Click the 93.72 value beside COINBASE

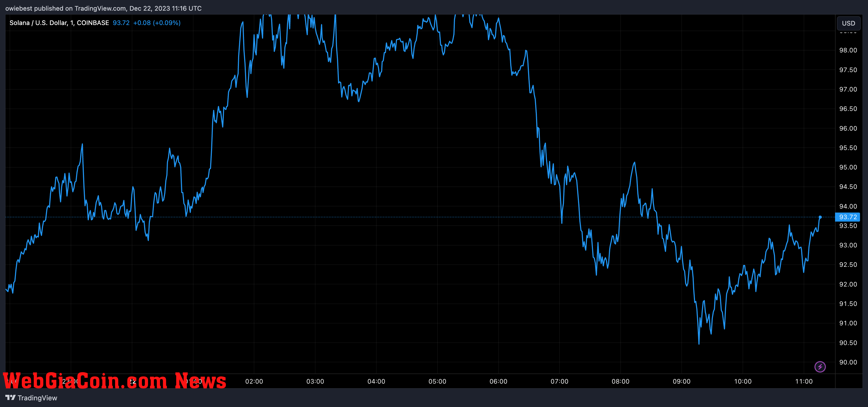(121, 23)
